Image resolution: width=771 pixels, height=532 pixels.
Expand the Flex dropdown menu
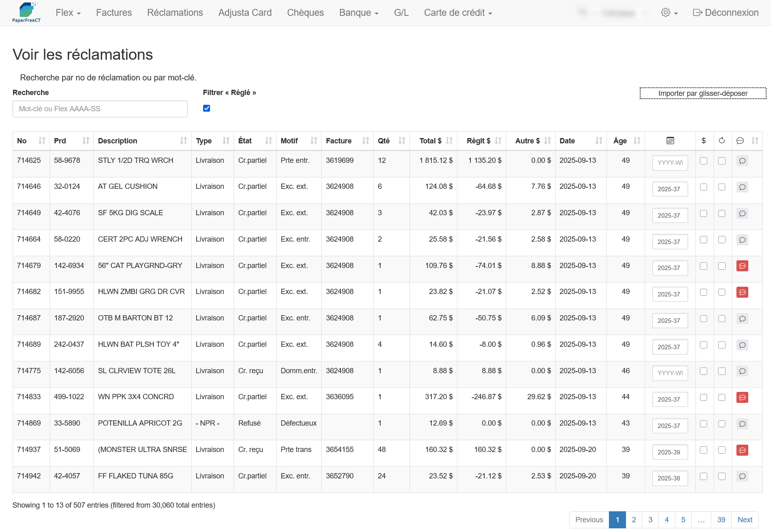click(x=68, y=13)
